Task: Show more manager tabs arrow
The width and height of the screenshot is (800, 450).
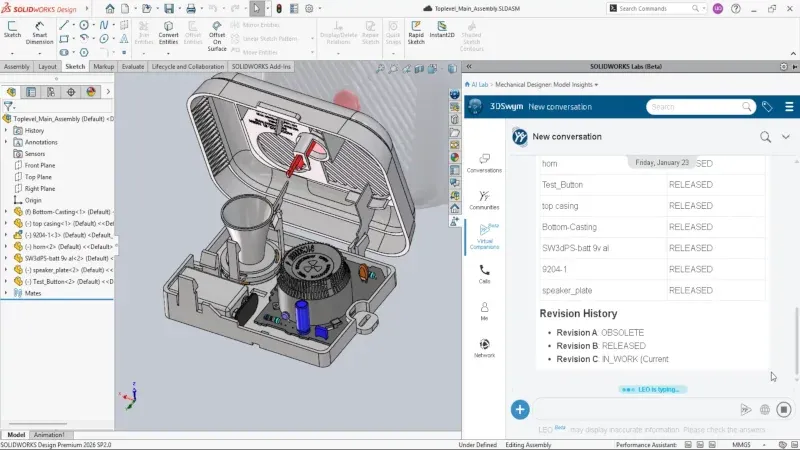Action: (108, 92)
